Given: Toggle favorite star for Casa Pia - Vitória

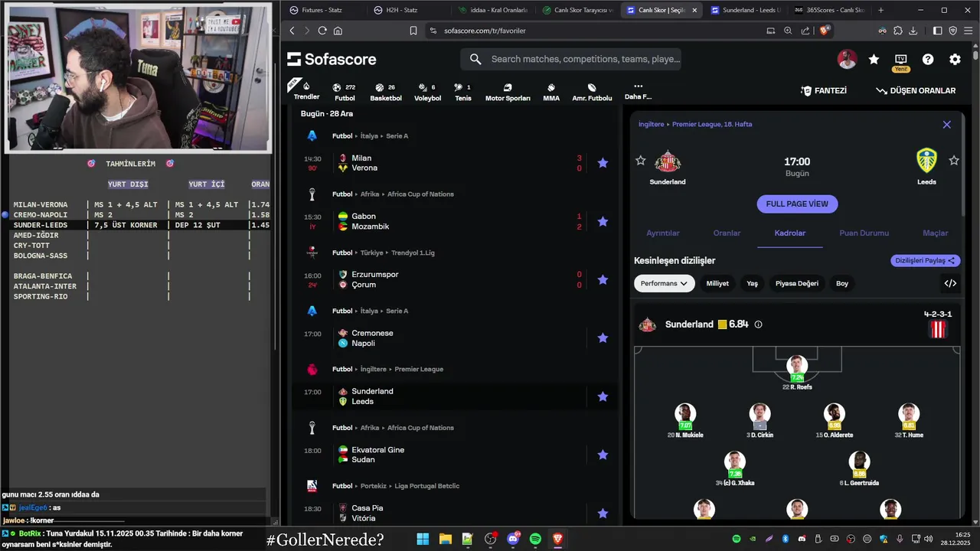Looking at the screenshot, I should click(603, 513).
